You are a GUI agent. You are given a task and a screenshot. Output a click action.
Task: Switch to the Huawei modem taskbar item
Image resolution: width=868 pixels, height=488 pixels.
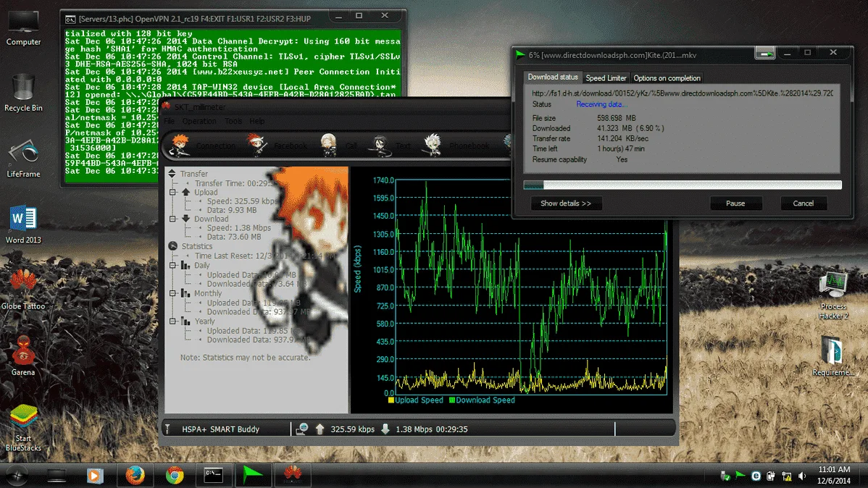(293, 475)
